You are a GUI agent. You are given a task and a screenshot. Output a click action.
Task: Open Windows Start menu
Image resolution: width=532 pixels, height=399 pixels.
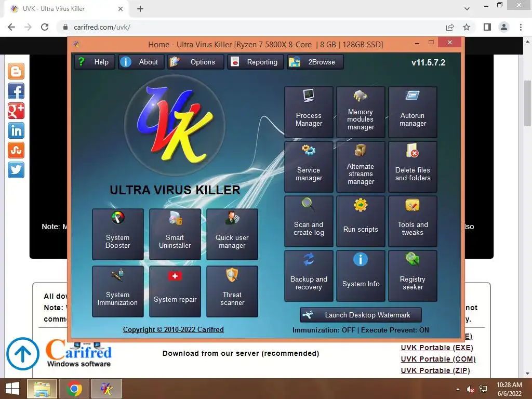[x=12, y=389]
